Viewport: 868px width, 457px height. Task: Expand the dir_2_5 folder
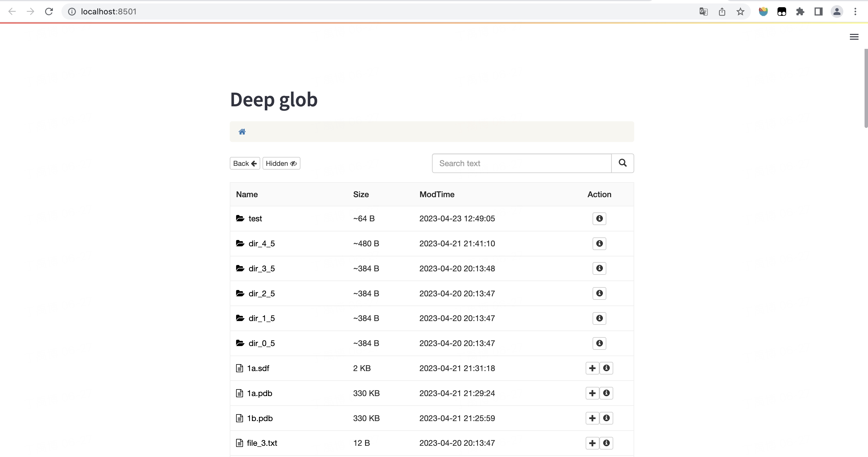click(x=262, y=293)
